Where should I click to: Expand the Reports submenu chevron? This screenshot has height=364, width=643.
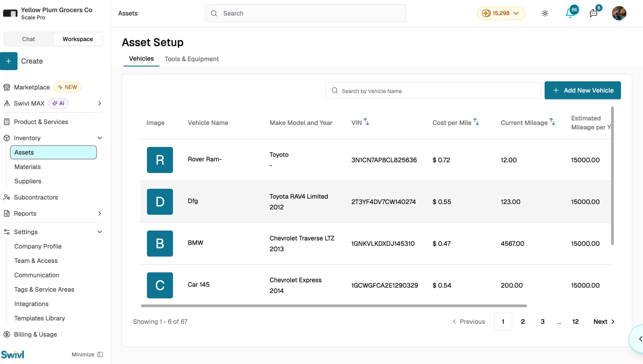coord(99,213)
